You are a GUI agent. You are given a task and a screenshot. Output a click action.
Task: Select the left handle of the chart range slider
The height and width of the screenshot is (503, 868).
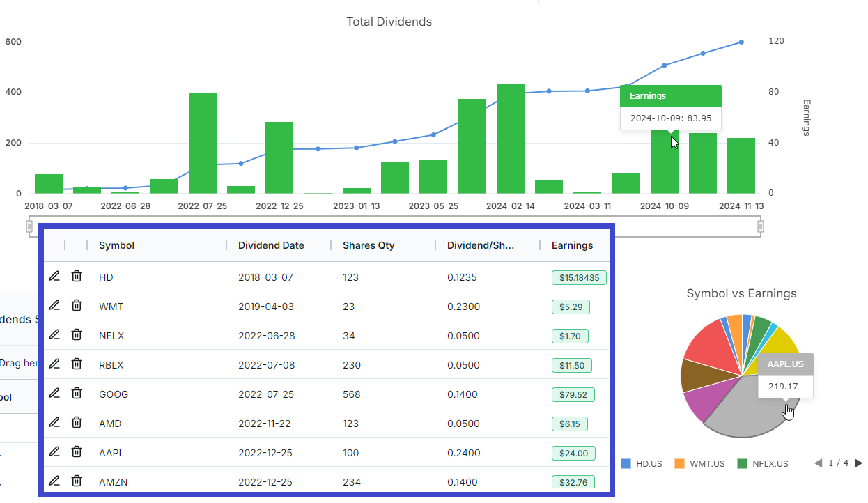pos(29,226)
